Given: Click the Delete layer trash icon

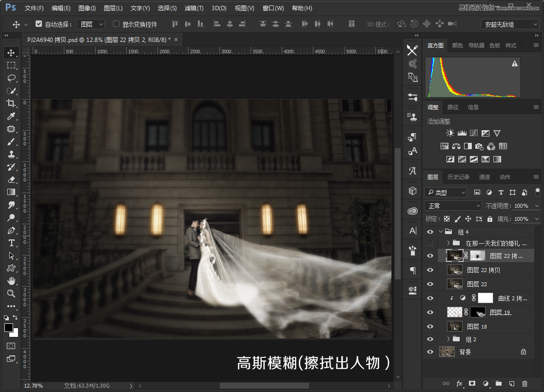Looking at the screenshot, I should pyautogui.click(x=524, y=384).
